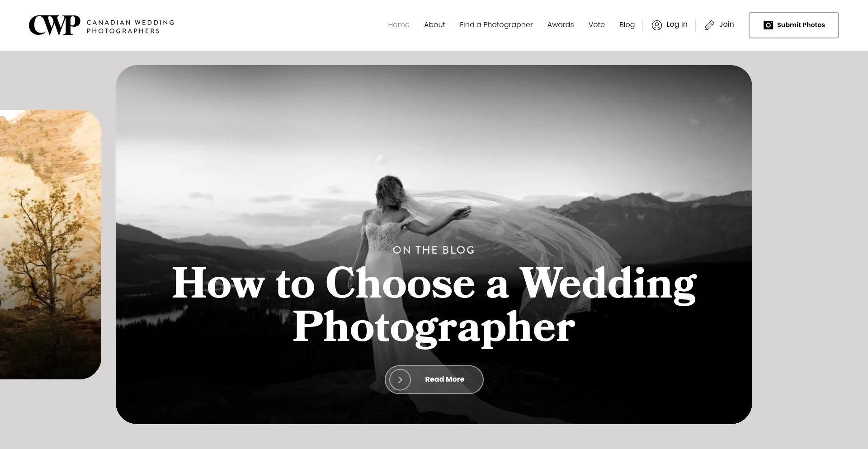Screen dimensions: 868x449
Task: Click the Log In link text
Action: coord(677,24)
